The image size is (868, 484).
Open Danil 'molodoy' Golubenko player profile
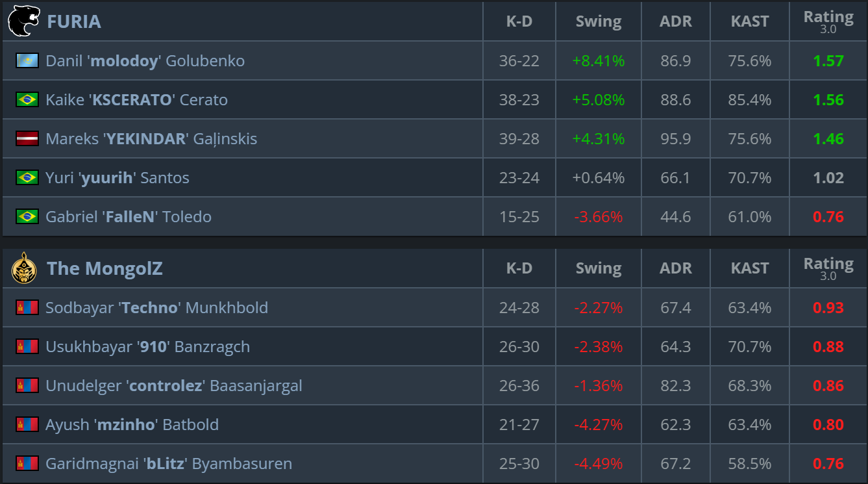tap(145, 61)
